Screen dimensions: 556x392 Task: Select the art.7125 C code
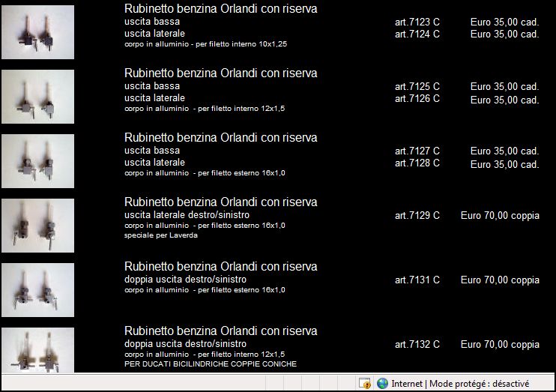tap(417, 86)
